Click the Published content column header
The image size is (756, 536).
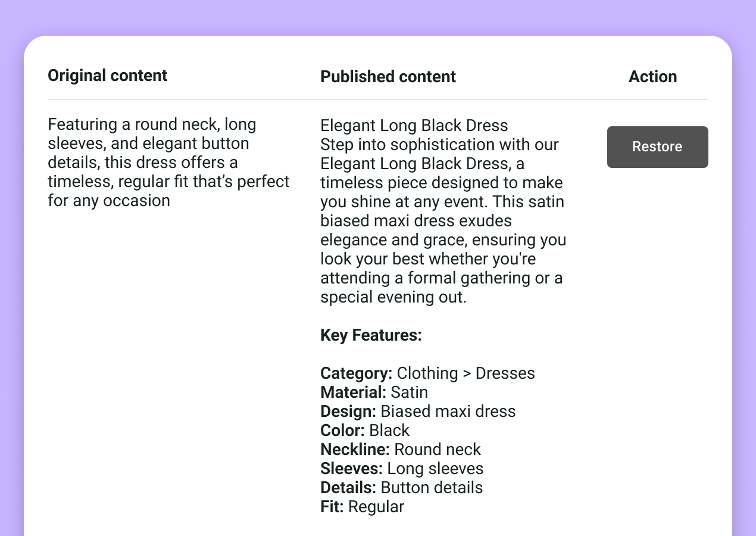pos(388,77)
